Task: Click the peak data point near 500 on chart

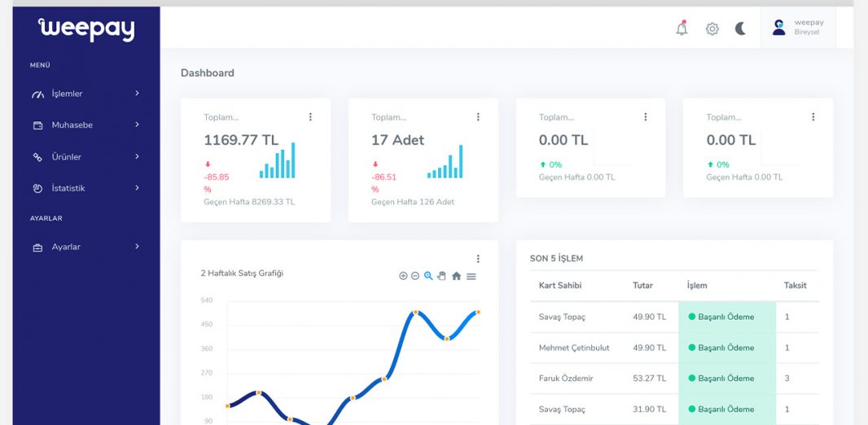Action: pyautogui.click(x=415, y=313)
